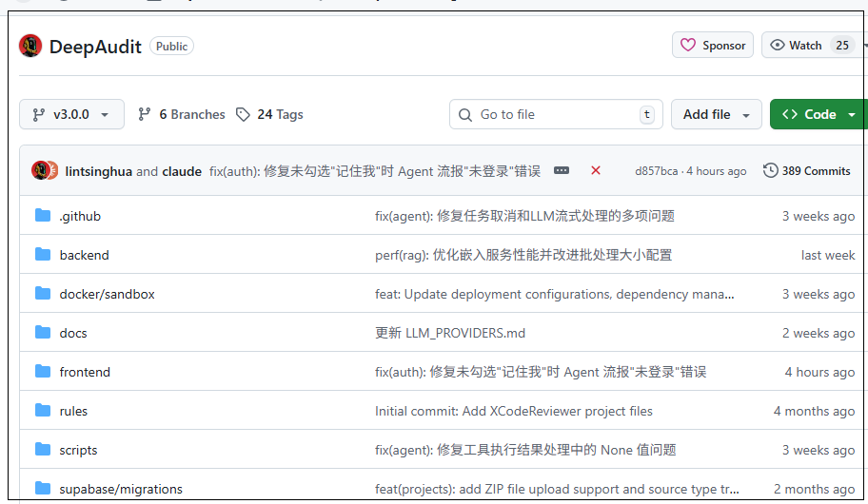Open the .github folder
The image size is (868, 504).
pos(80,216)
